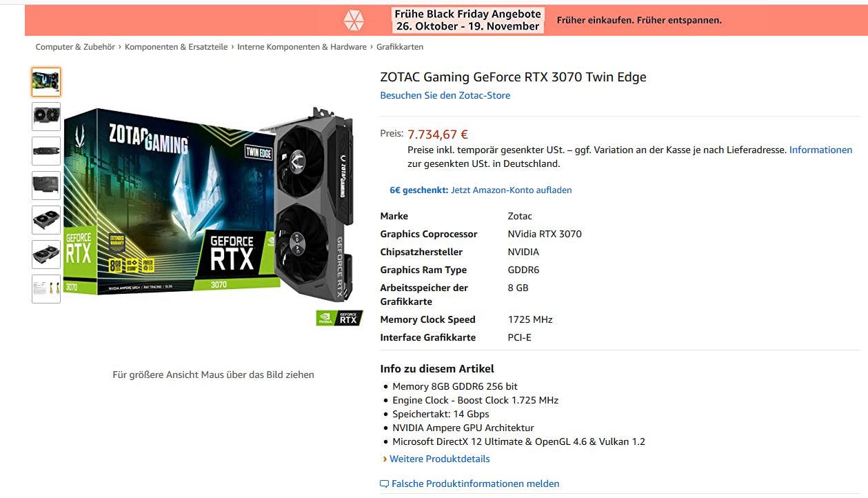Screen dimensions: 868x498
Task: Select the second thumbnail showing card fans
Action: point(46,117)
